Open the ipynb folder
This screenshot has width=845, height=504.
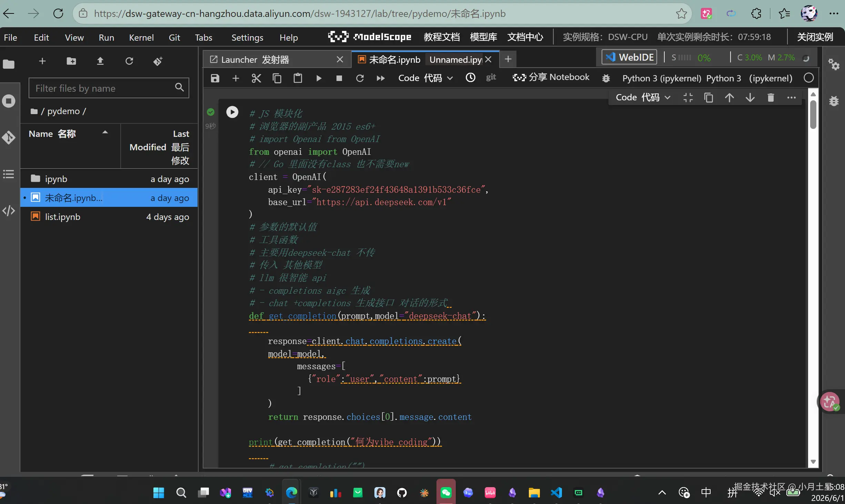pos(109,179)
